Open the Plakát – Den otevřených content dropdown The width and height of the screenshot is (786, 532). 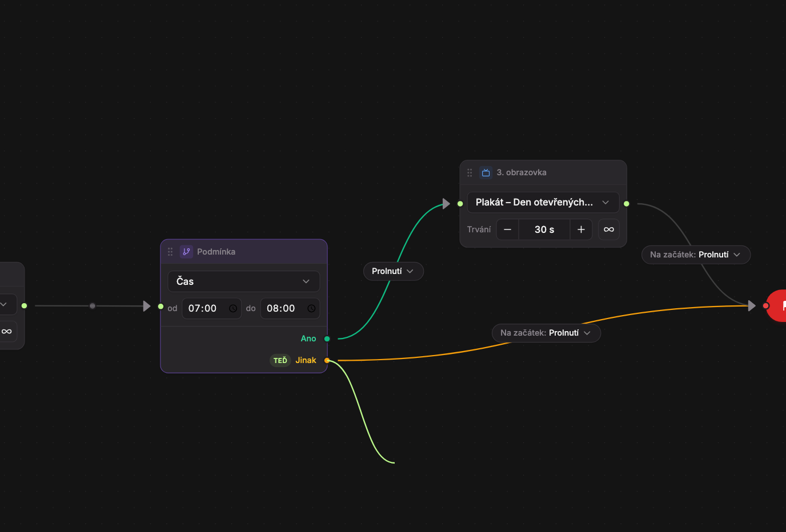click(x=543, y=202)
